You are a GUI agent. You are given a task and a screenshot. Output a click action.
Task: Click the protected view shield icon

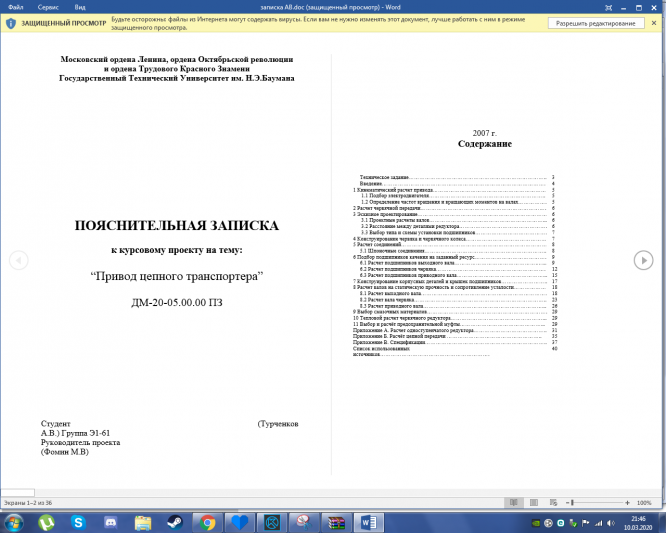[x=11, y=23]
